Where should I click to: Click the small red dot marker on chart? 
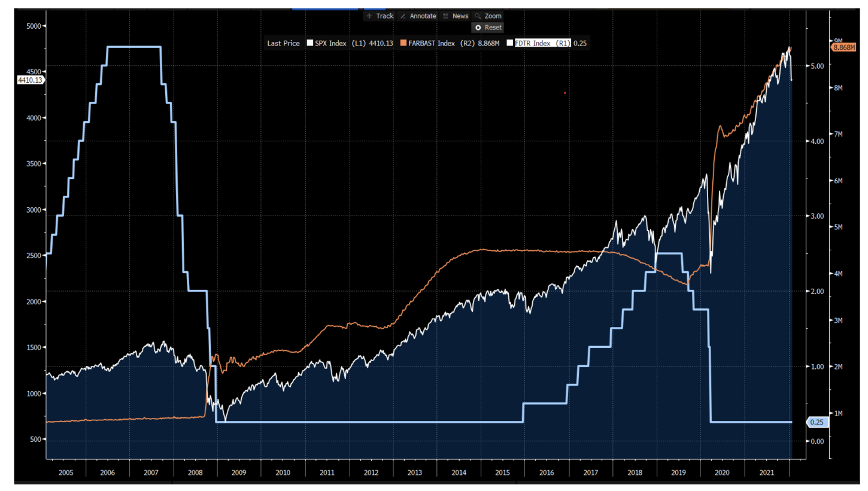pos(564,93)
